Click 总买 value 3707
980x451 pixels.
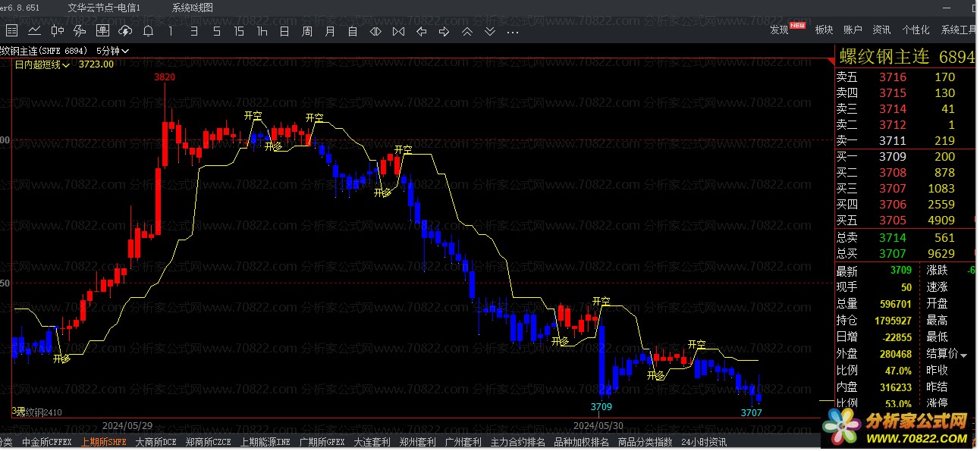(893, 254)
